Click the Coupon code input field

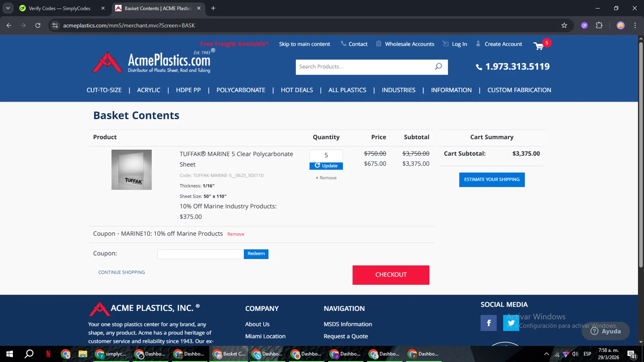[200, 254]
